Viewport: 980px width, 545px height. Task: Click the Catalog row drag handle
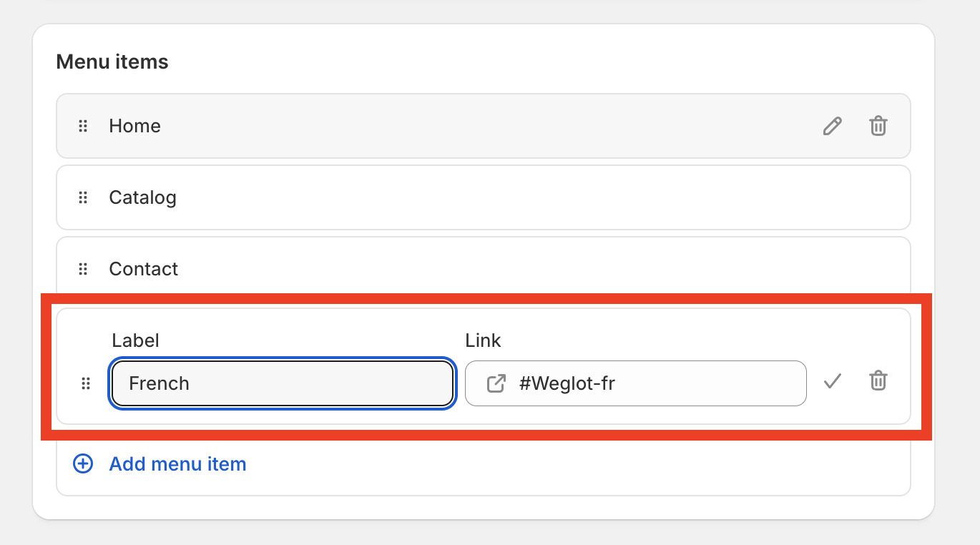(83, 198)
